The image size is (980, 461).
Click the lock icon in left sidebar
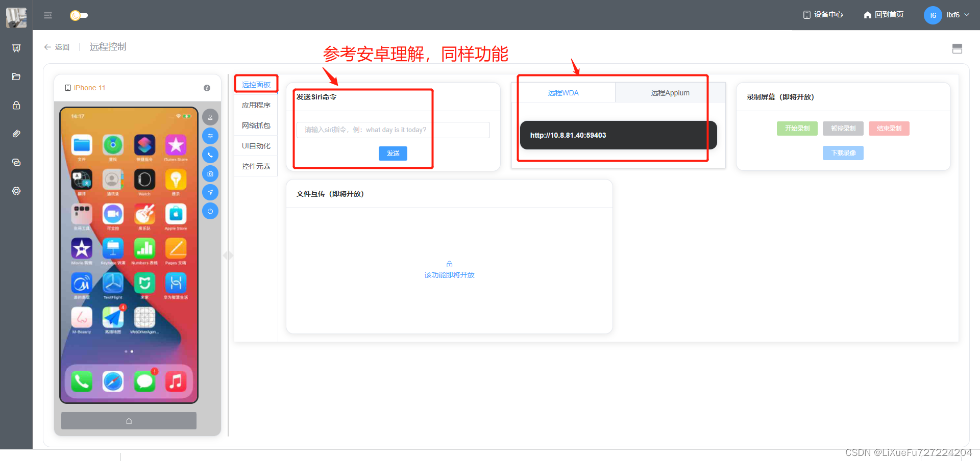click(16, 105)
